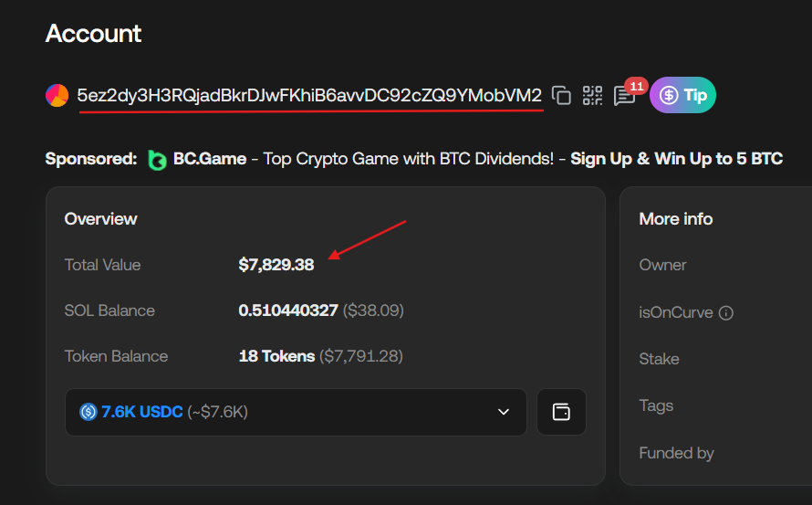Click the ($7,791.28) token value text
Image resolution: width=812 pixels, height=505 pixels.
(361, 356)
